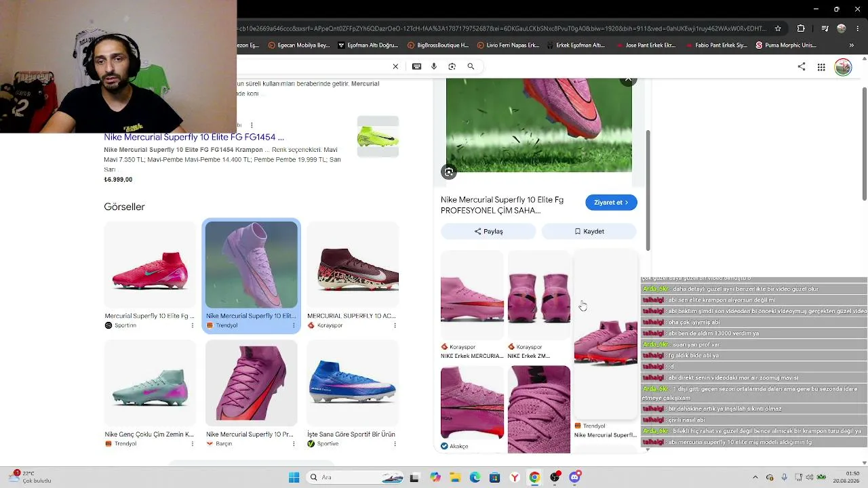
Task: Open options for the FG1454 search result
Action: point(252,125)
